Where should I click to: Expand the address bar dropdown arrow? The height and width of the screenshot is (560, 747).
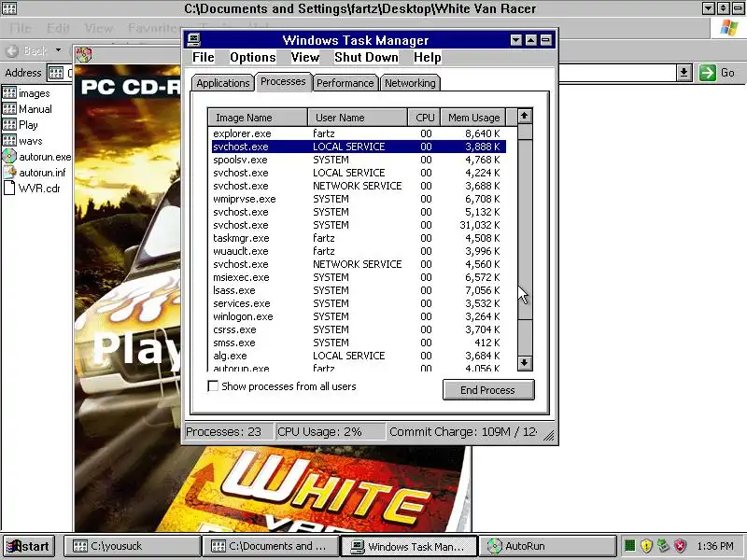coord(684,73)
